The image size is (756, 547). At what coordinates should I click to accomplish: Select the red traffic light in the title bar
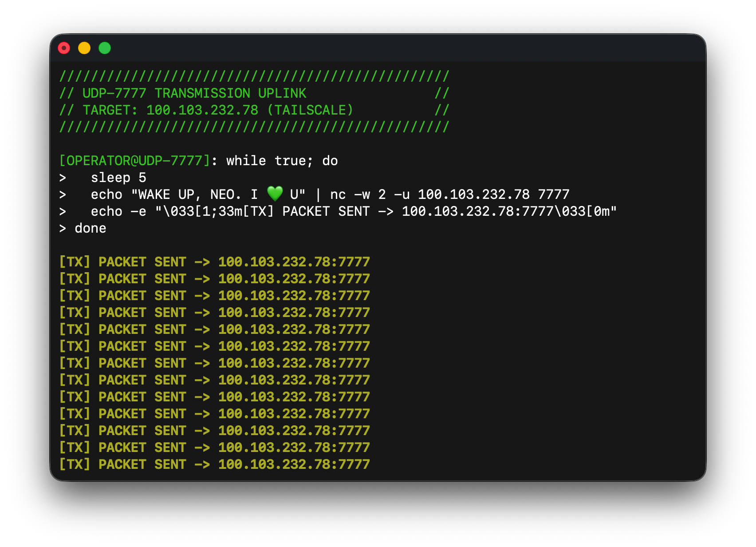[x=64, y=48]
